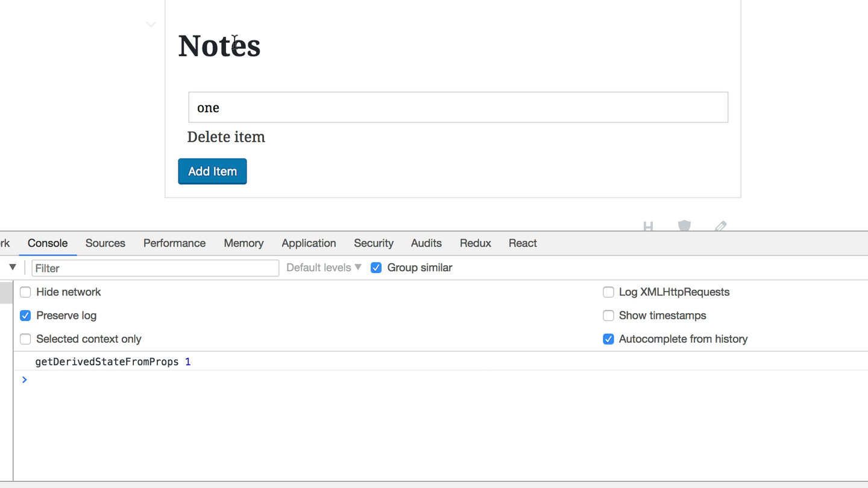The image size is (868, 488).
Task: Switch to the Sources tab
Action: [x=105, y=243]
